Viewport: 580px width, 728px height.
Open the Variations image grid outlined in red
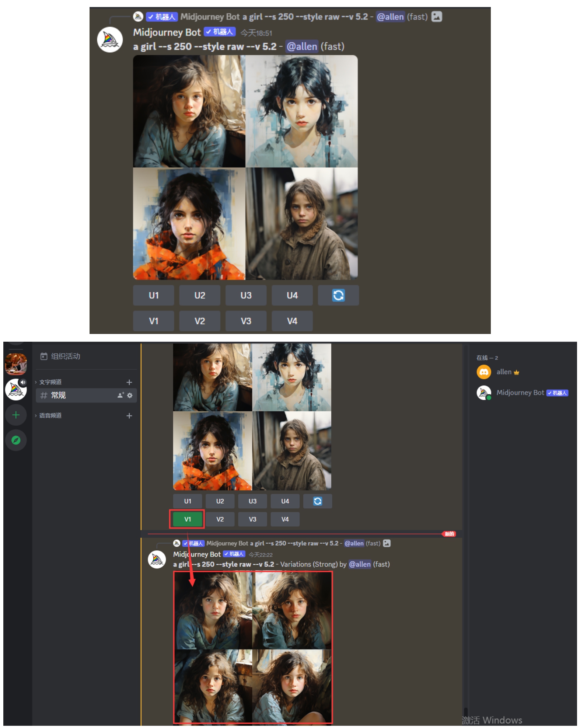253,647
